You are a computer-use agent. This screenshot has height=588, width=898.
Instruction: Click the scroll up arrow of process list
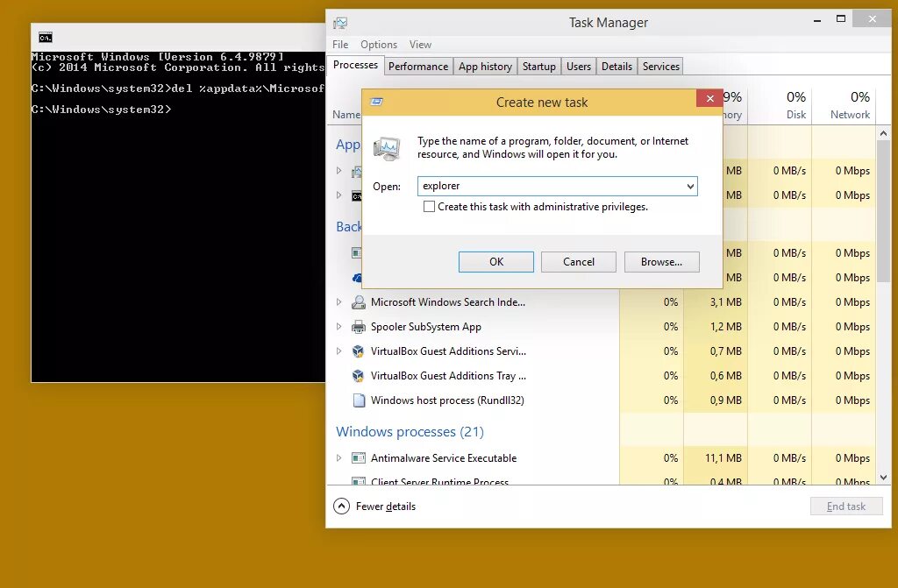click(x=883, y=133)
